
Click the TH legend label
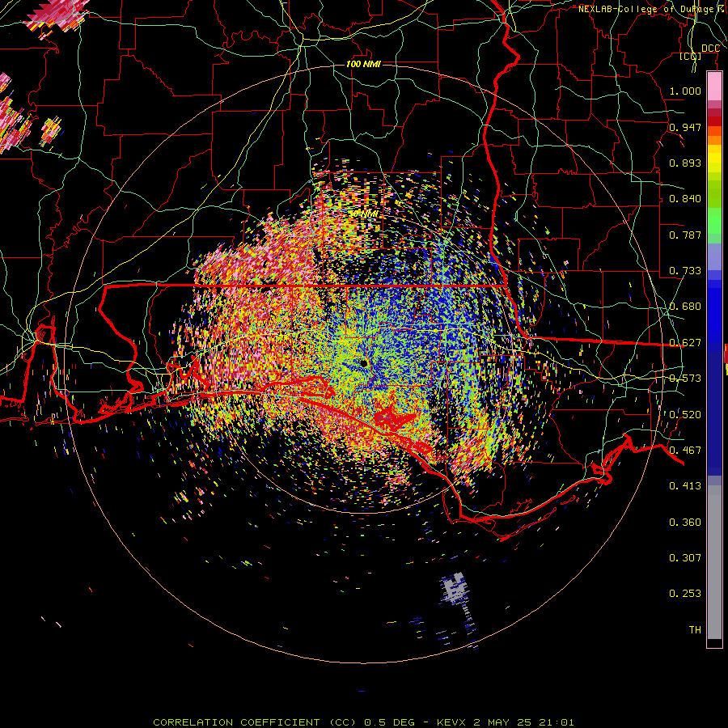(x=695, y=630)
